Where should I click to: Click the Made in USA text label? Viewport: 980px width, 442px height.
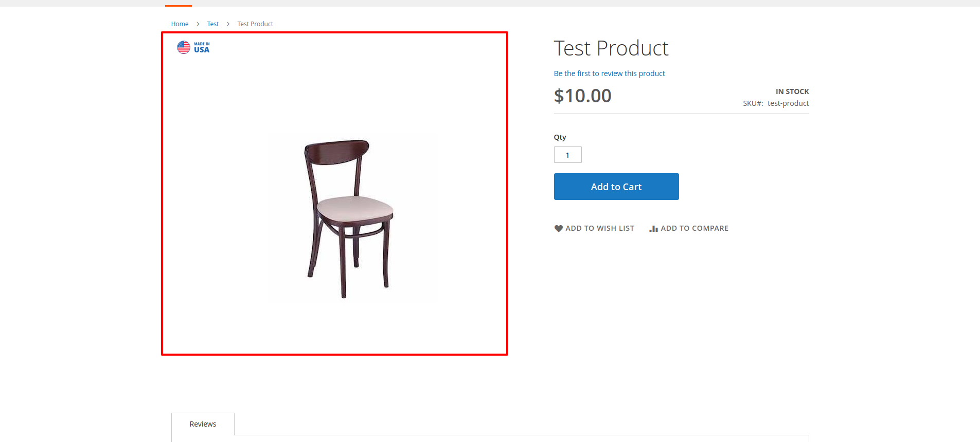[x=202, y=48]
